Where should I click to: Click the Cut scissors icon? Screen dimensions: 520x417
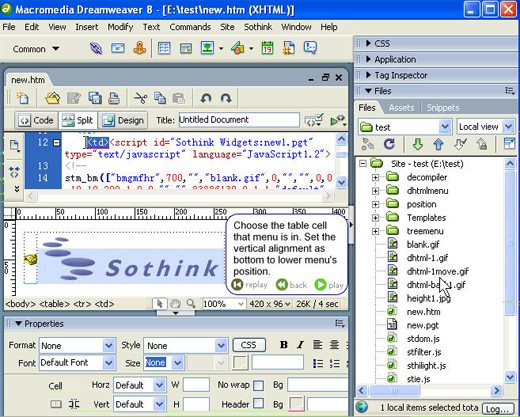coord(140,98)
